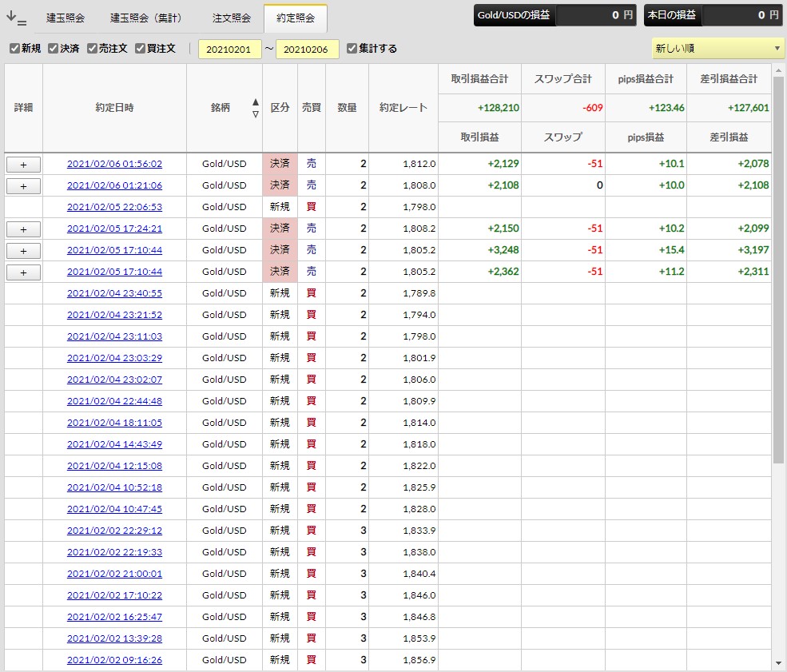The image size is (787, 672).
Task: Switch to the 建玉照会 tab
Action: click(66, 18)
